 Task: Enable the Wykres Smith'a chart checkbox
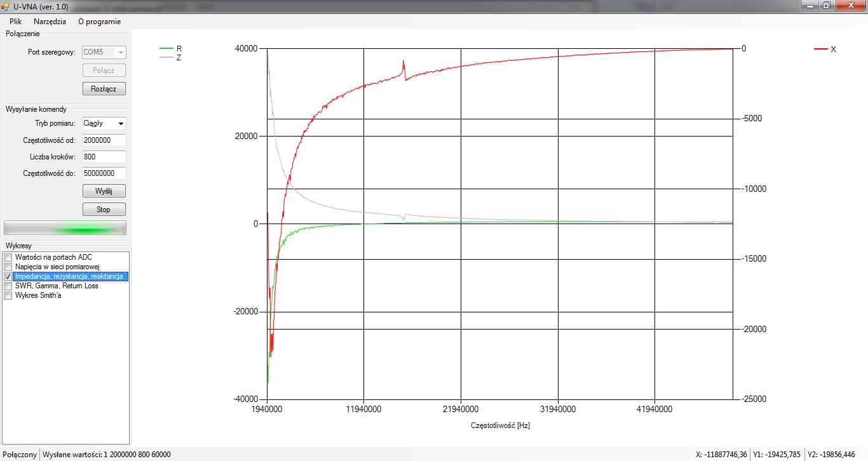pos(8,295)
